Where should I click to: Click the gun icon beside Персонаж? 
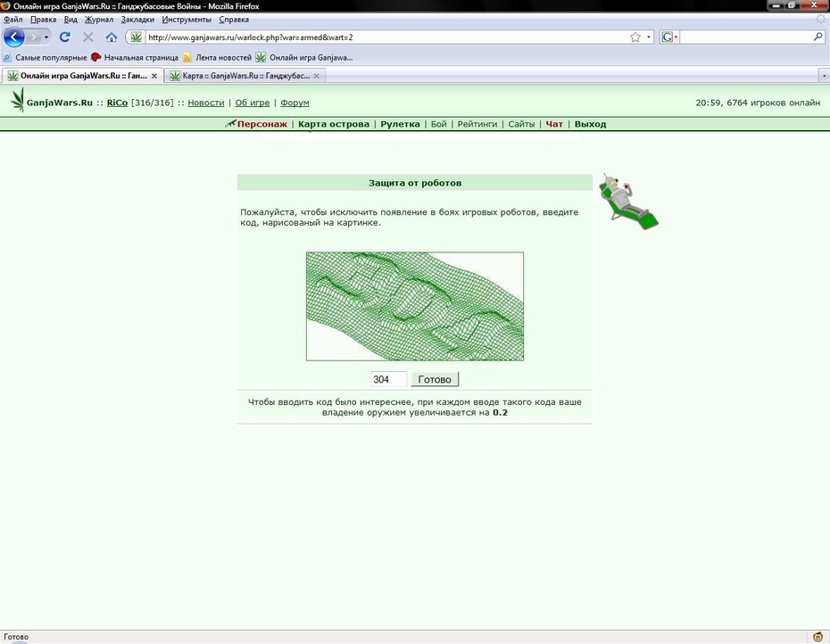(230, 123)
